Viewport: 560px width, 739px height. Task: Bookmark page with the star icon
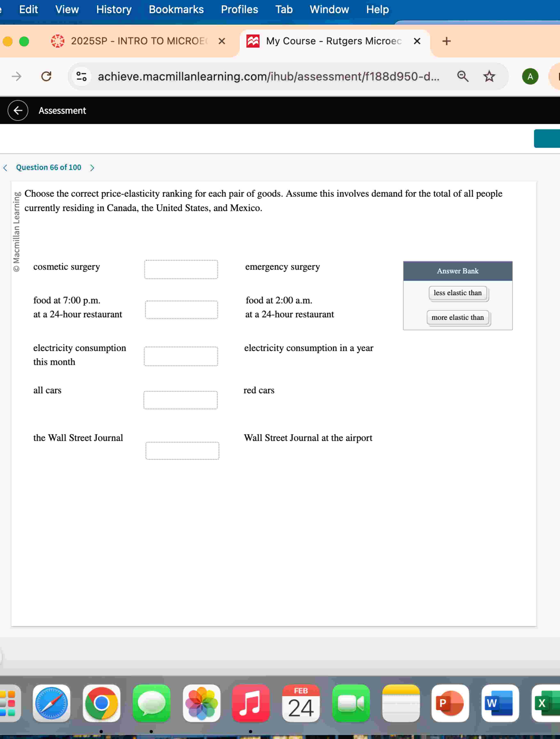489,77
